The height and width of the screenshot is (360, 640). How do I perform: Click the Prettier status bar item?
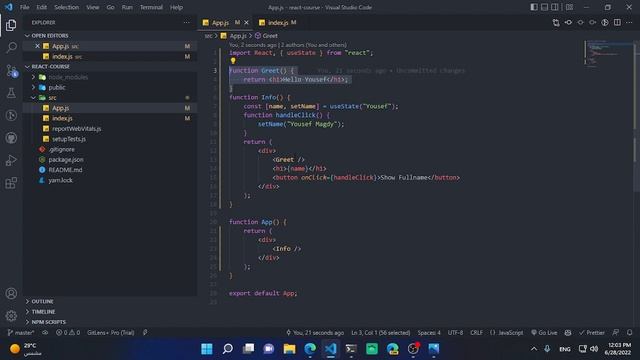click(x=592, y=333)
